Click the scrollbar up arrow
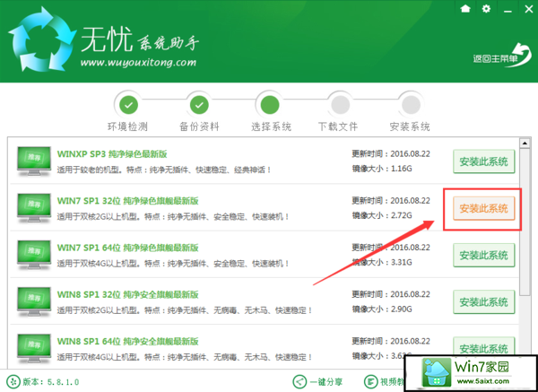 pos(525,143)
